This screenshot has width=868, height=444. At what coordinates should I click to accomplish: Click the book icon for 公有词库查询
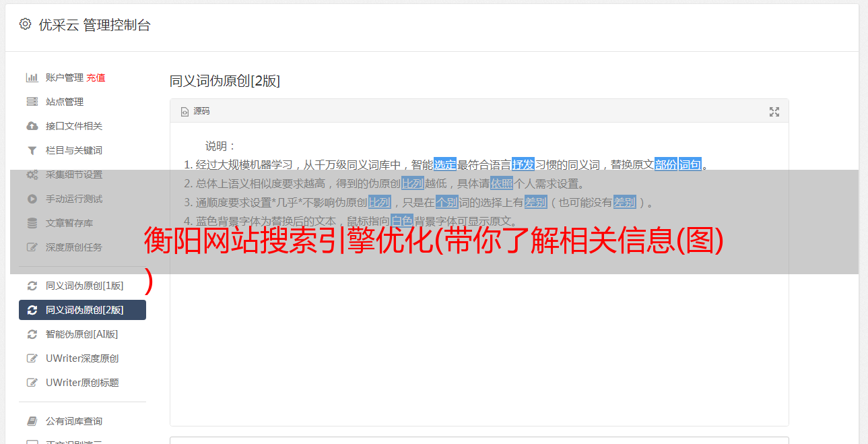(32, 421)
